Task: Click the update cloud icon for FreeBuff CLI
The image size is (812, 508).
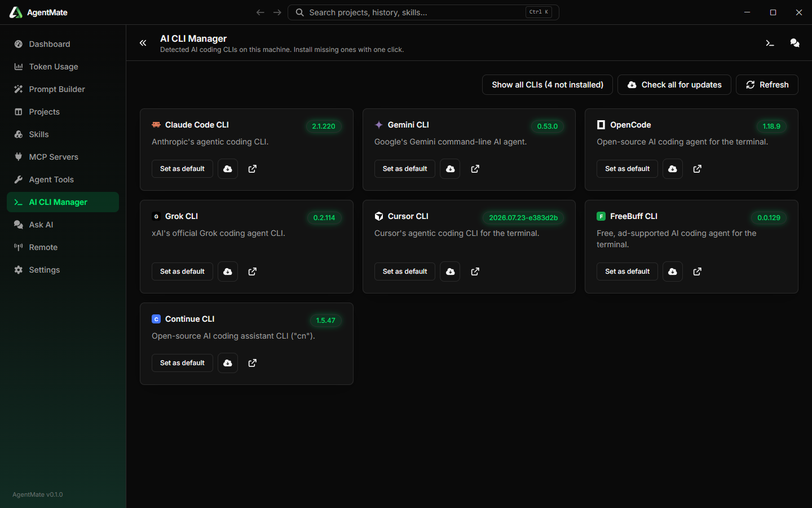Action: pos(673,271)
